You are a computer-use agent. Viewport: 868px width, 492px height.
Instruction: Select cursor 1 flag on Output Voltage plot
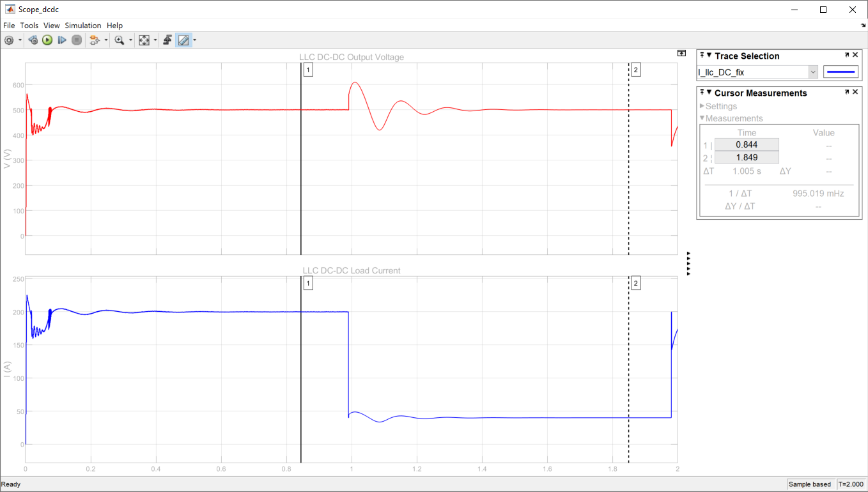308,70
